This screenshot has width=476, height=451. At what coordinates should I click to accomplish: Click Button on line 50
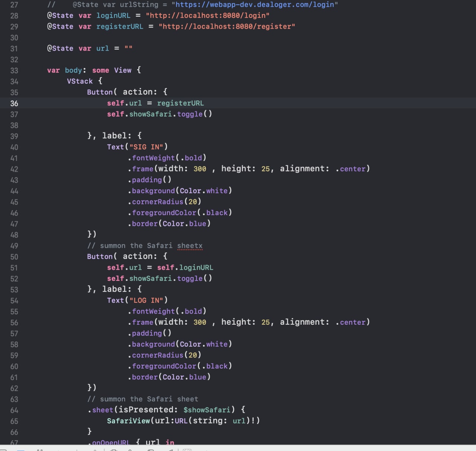point(100,256)
